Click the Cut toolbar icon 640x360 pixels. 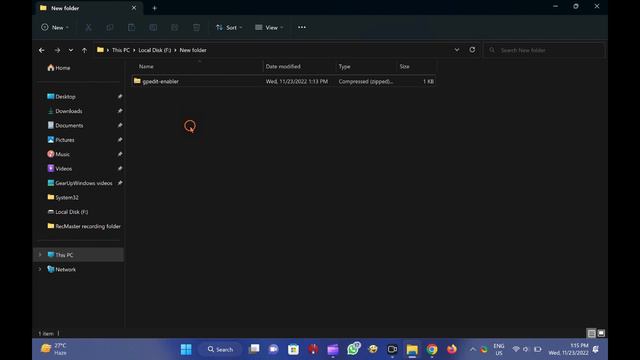88,27
